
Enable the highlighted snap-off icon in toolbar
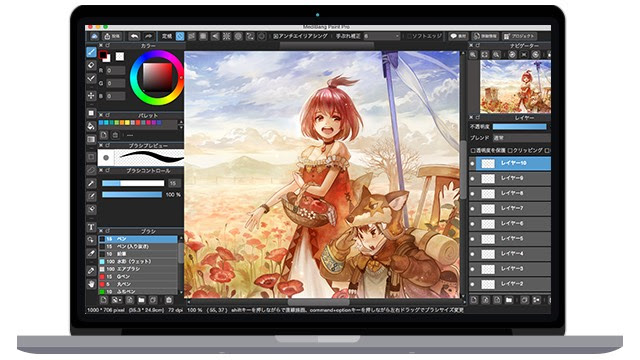180,36
